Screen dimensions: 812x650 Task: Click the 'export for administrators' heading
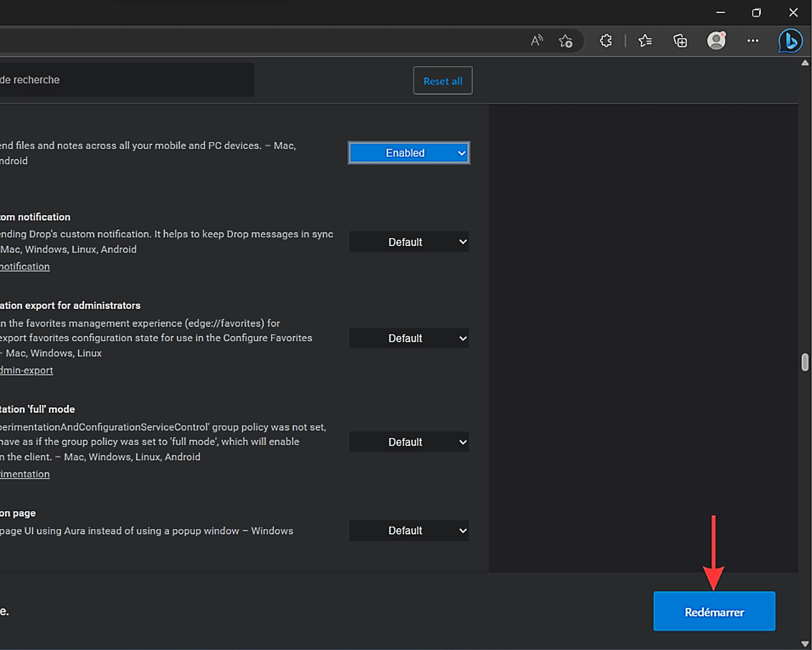[x=70, y=305]
